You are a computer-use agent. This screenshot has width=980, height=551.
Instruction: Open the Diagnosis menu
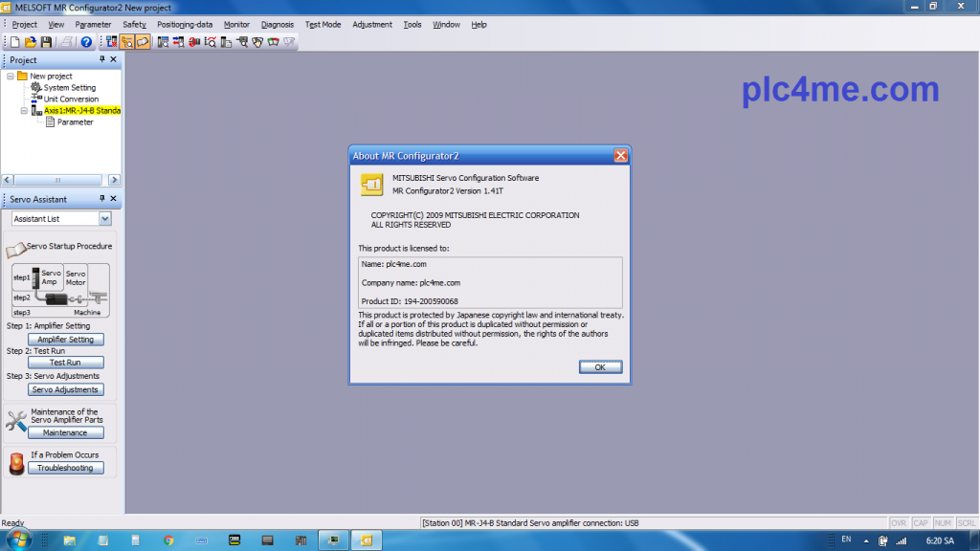[277, 24]
